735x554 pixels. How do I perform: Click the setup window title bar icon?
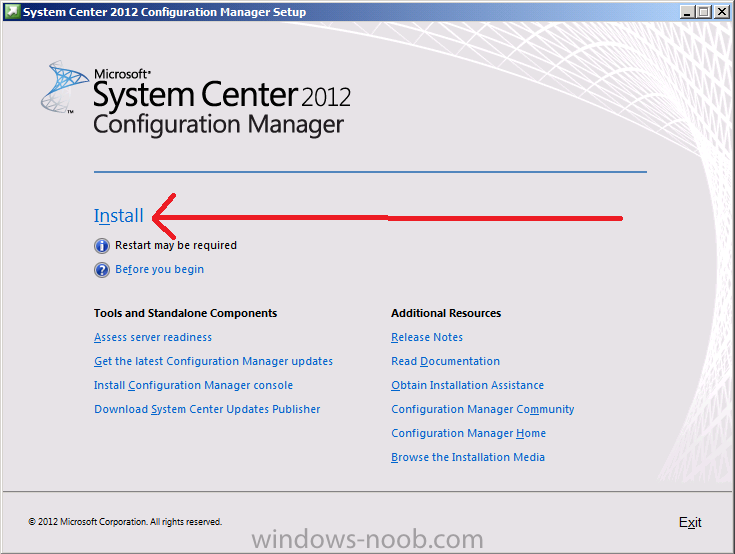pyautogui.click(x=12, y=11)
